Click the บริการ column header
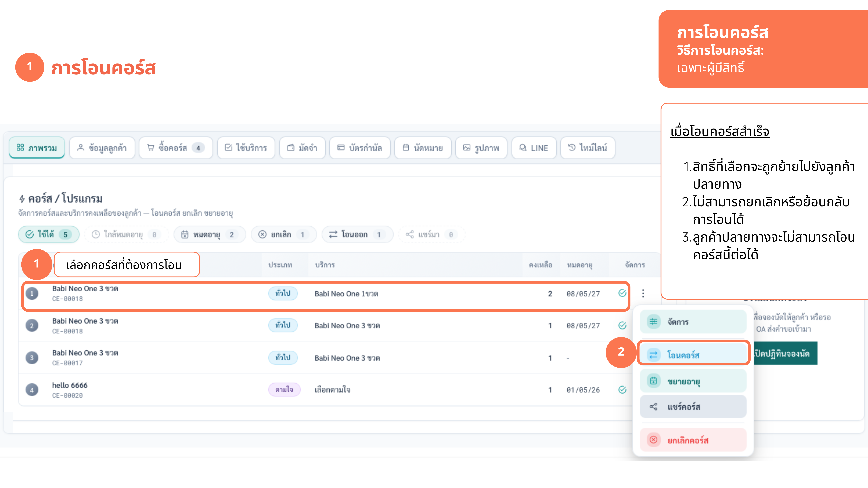This screenshot has height=488, width=868. [x=325, y=265]
